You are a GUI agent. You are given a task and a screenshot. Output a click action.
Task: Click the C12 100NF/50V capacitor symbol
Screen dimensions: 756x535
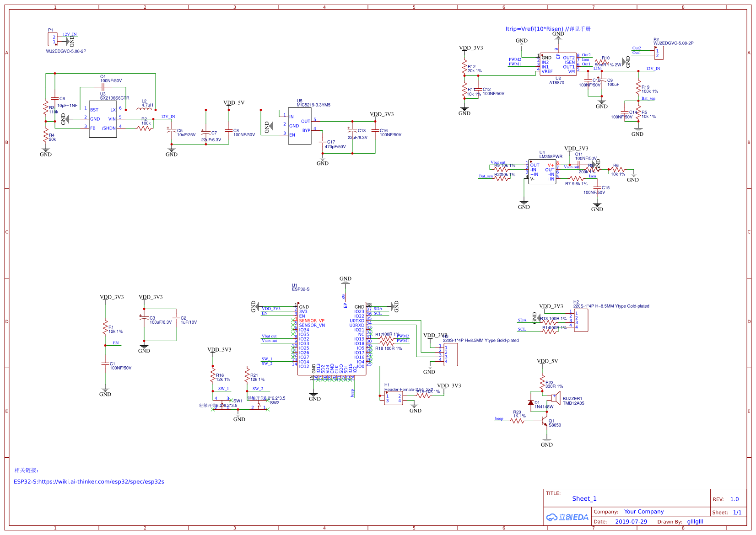click(478, 90)
